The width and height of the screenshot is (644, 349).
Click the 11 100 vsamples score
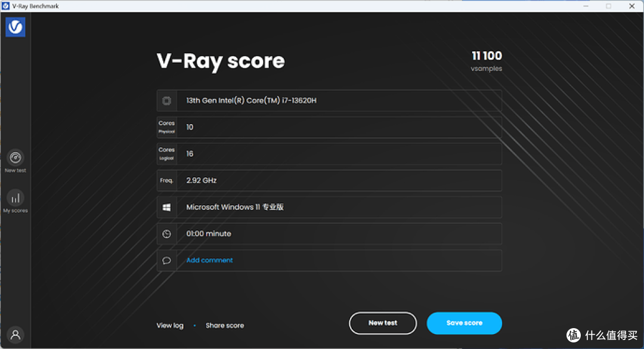[487, 56]
